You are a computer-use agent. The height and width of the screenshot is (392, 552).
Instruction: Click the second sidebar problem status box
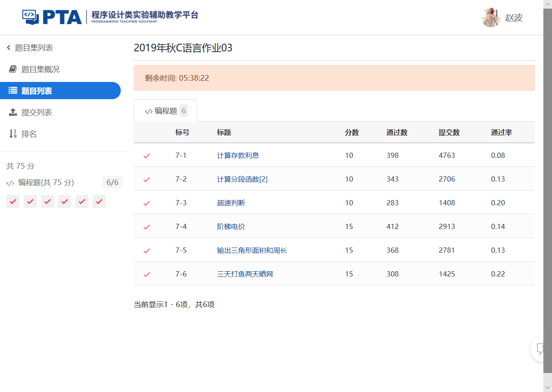(30, 201)
